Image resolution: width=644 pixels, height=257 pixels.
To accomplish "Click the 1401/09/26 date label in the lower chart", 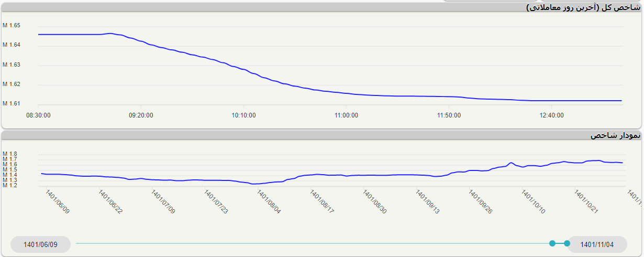I will click(481, 202).
